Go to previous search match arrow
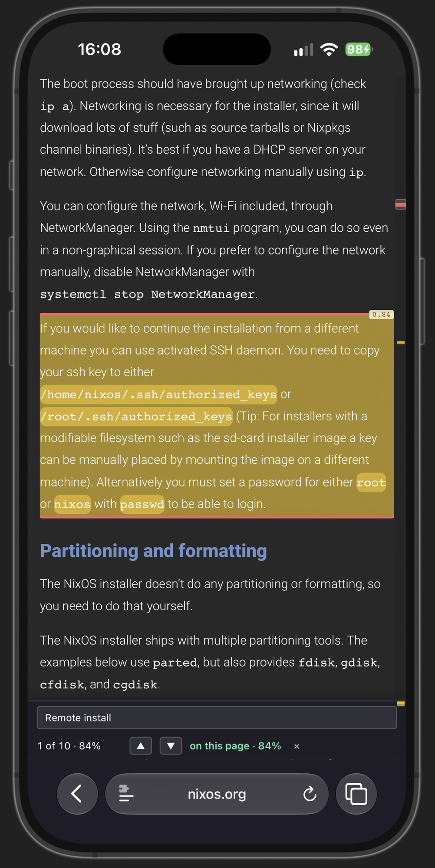 click(141, 746)
